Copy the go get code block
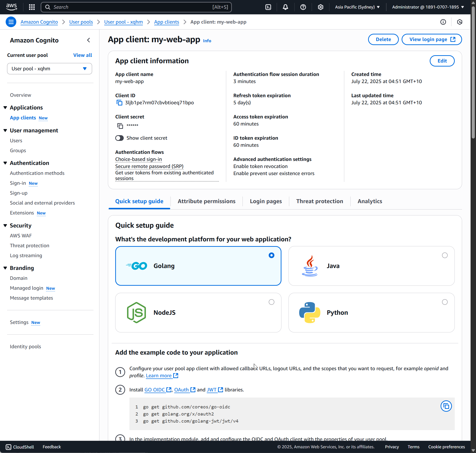476x453 pixels. [x=446, y=406]
